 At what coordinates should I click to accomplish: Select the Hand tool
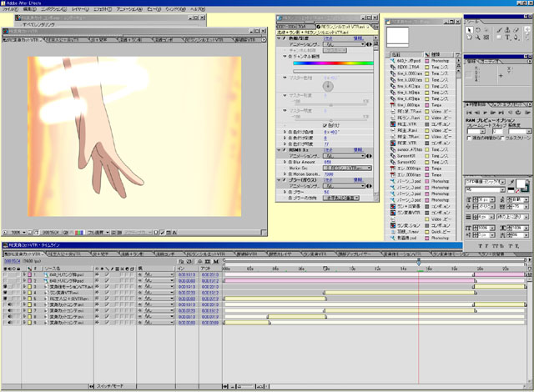[x=469, y=38]
